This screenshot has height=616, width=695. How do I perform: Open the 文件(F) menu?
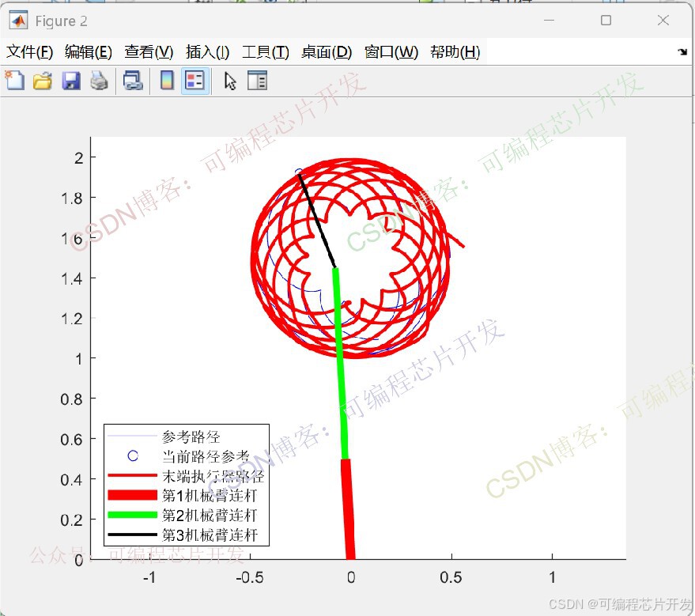30,52
